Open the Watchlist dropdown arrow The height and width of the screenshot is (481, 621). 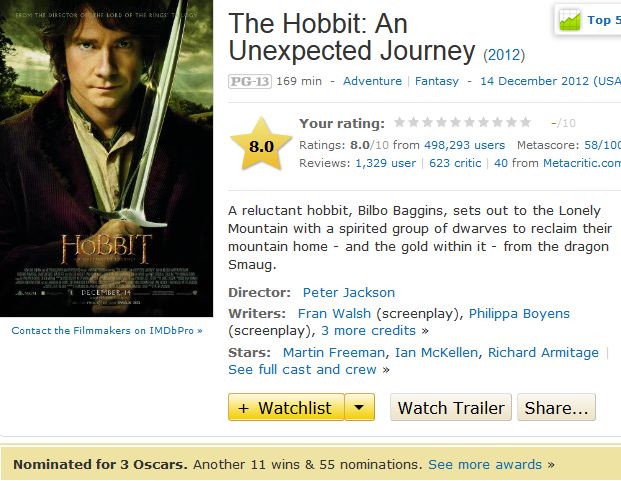[x=361, y=408]
